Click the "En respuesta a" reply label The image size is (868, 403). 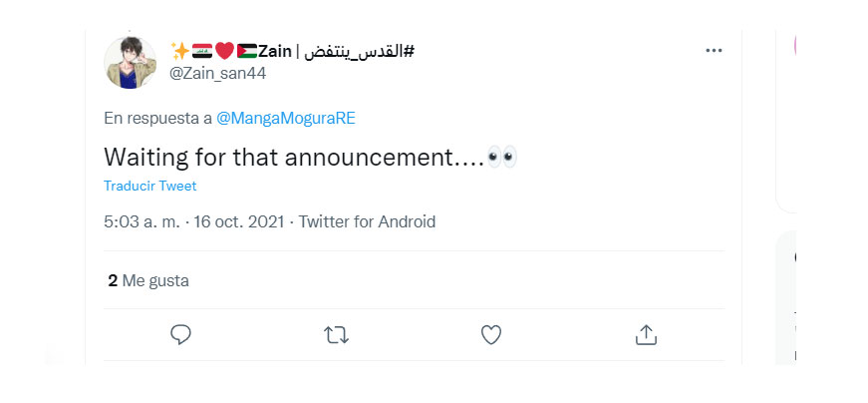point(157,118)
